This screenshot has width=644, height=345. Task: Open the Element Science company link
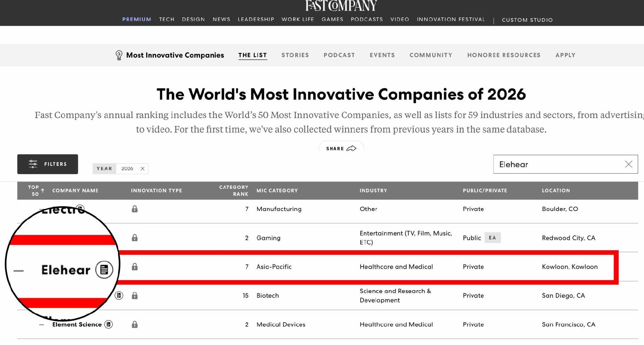pos(77,324)
